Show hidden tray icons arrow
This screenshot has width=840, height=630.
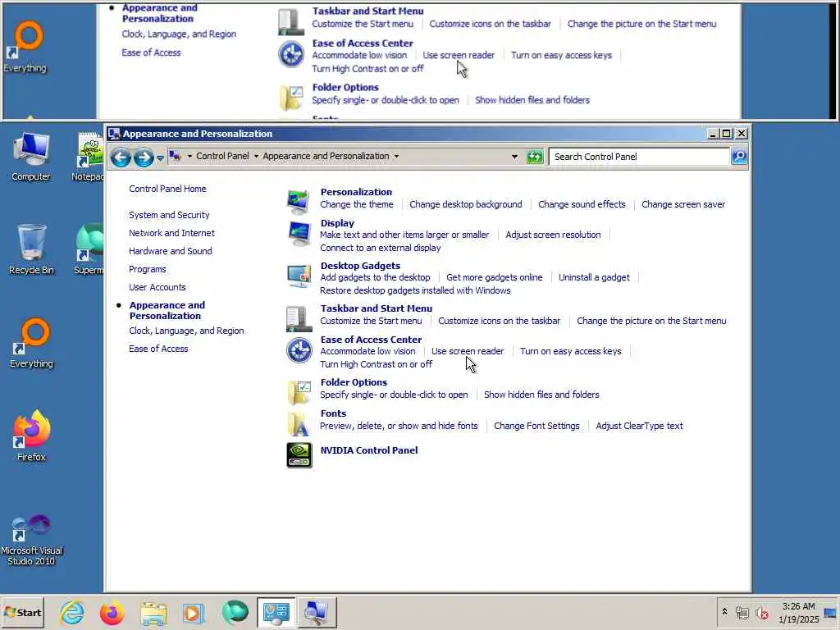click(x=724, y=611)
